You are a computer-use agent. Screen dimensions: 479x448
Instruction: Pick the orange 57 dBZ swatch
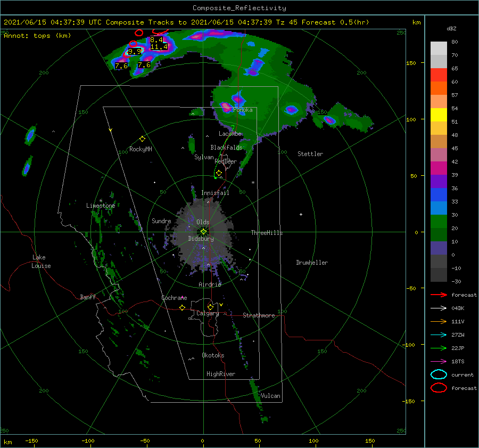(x=439, y=88)
